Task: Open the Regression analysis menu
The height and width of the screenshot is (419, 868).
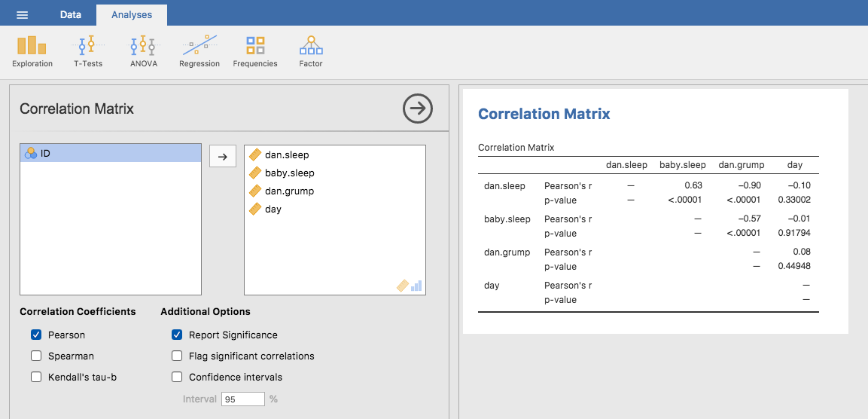Action: 199,50
